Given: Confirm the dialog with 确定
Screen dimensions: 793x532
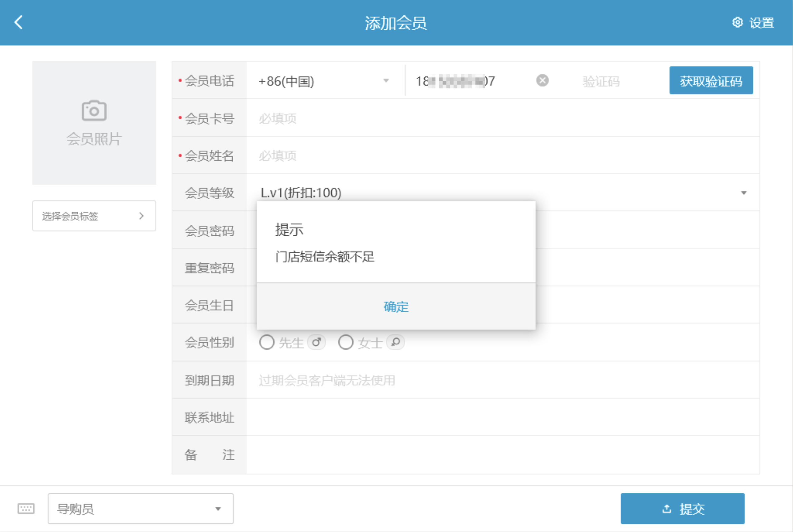Looking at the screenshot, I should tap(396, 306).
